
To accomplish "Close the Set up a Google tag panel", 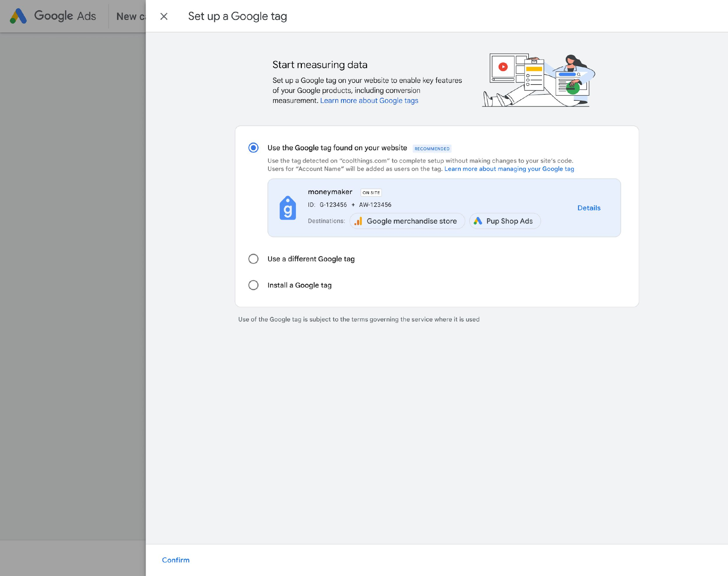I will click(164, 16).
